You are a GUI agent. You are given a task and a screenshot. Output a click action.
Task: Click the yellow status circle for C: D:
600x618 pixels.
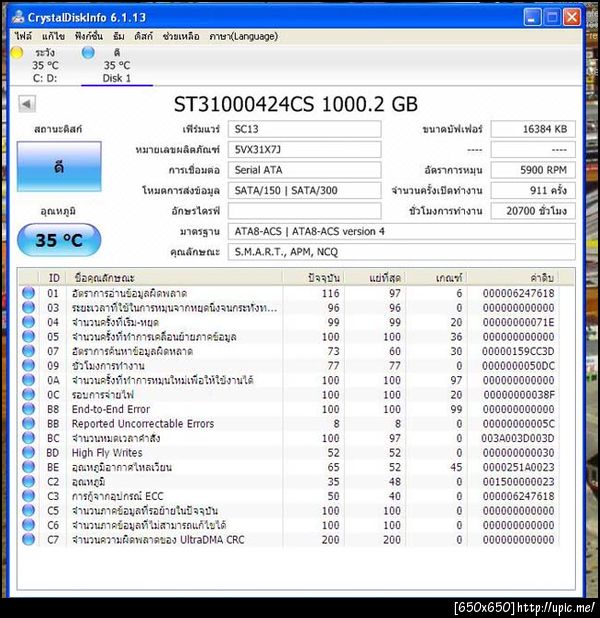(17, 52)
